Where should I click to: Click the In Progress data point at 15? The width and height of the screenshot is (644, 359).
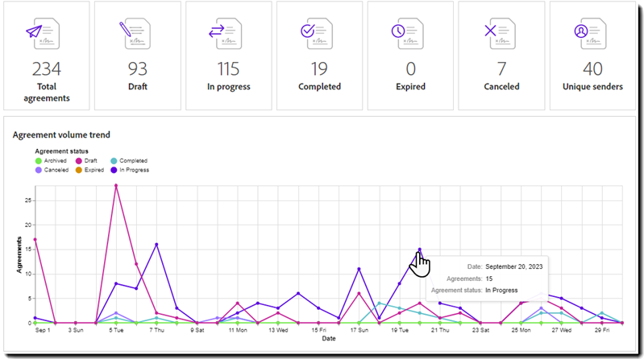(x=419, y=250)
